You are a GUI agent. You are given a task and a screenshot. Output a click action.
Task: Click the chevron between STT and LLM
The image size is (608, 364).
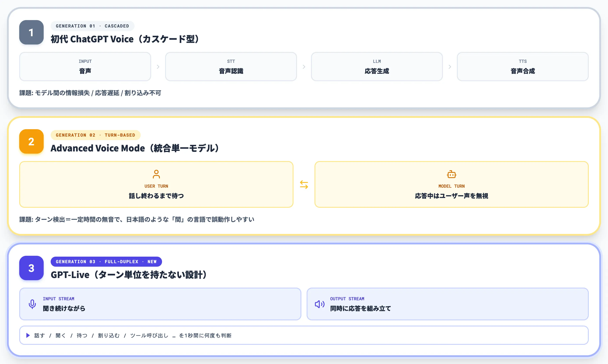[x=304, y=67]
